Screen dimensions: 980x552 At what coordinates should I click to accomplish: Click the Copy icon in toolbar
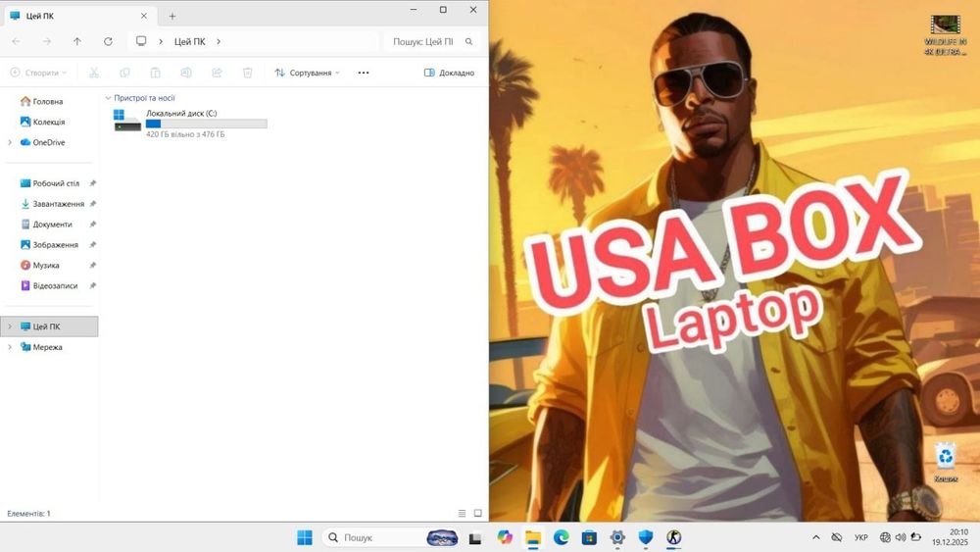124,73
